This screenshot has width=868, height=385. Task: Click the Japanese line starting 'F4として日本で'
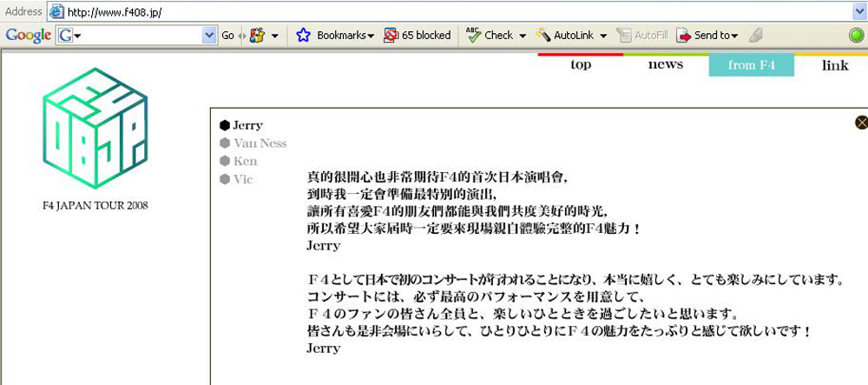tap(575, 279)
